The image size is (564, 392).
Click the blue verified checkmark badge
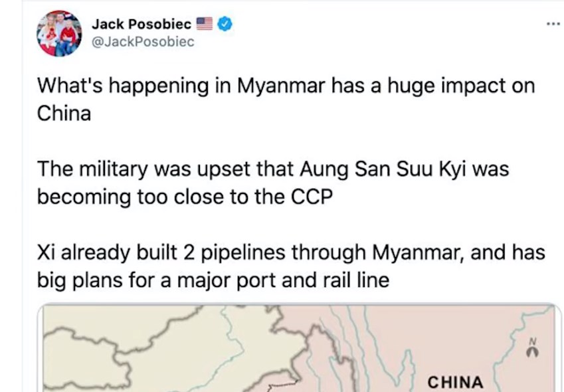[x=224, y=25]
